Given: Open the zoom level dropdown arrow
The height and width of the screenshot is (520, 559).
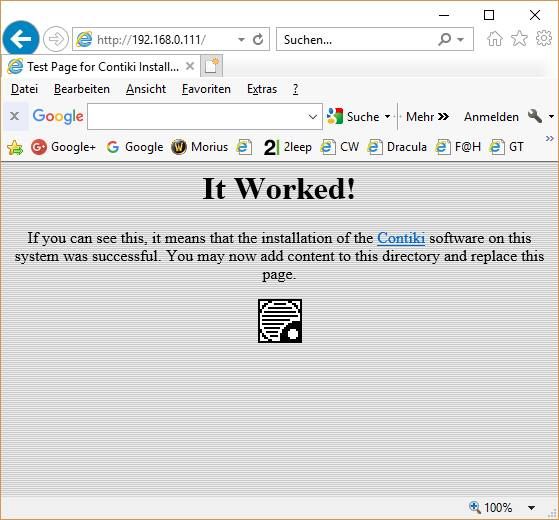Looking at the screenshot, I should point(532,508).
